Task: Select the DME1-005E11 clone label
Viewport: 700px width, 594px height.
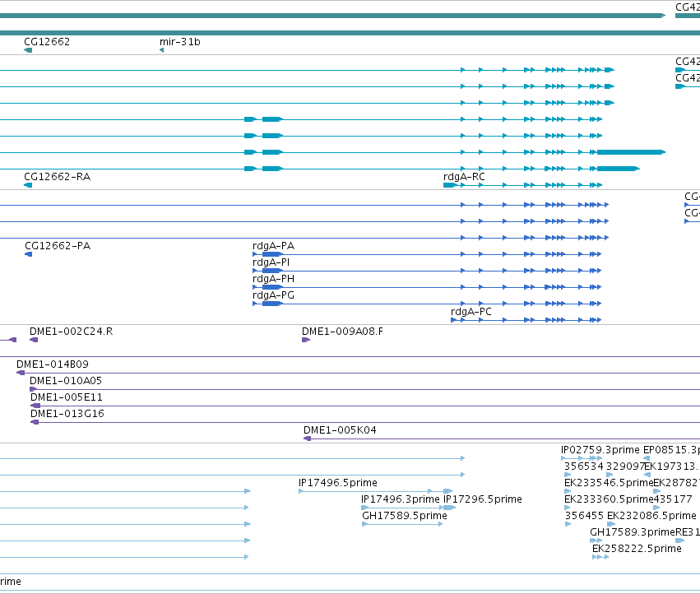Action: (66, 397)
